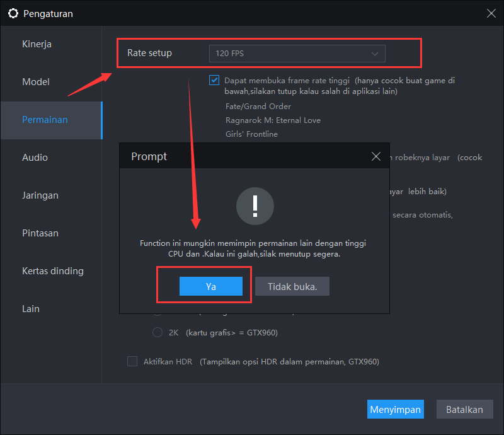Click Menyimpan to save settings
The image size is (504, 435).
pos(395,409)
